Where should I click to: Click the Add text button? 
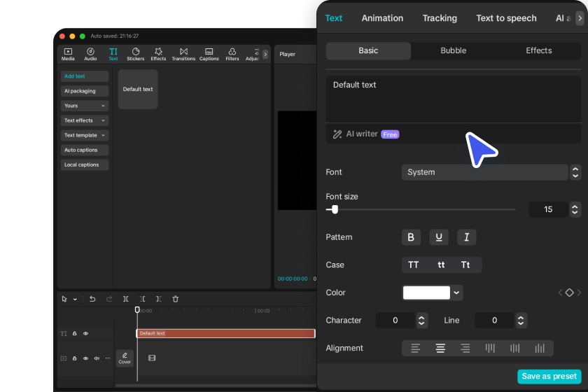(x=85, y=76)
